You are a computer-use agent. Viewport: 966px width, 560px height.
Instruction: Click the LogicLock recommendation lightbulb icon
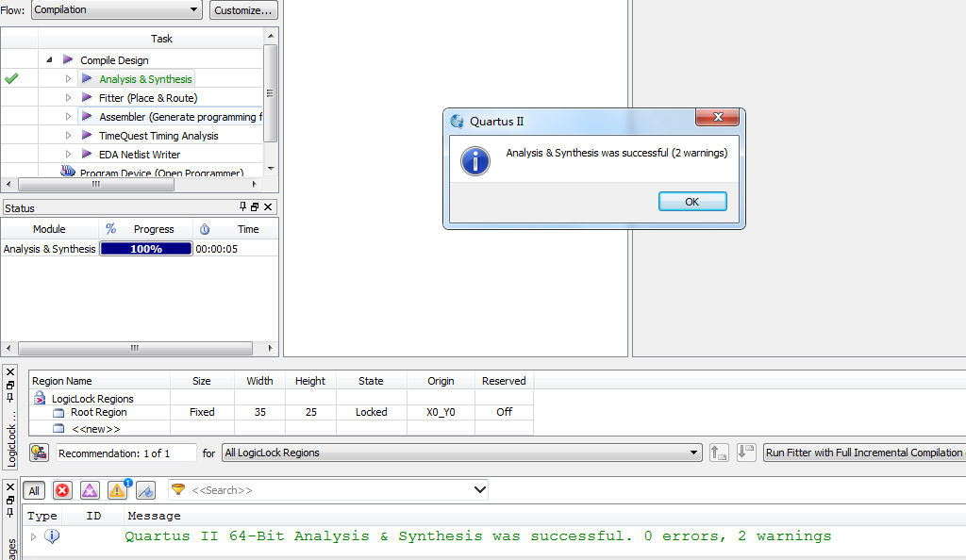pyautogui.click(x=39, y=453)
